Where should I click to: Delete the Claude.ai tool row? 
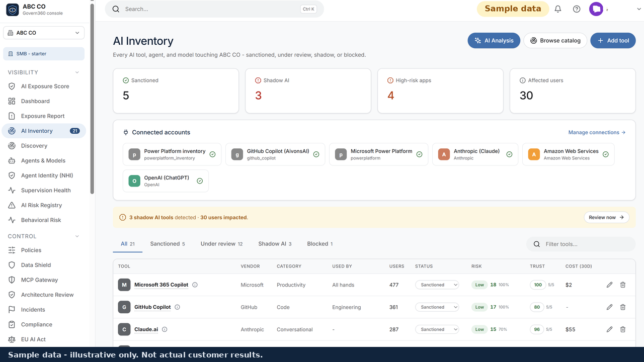coord(623,329)
